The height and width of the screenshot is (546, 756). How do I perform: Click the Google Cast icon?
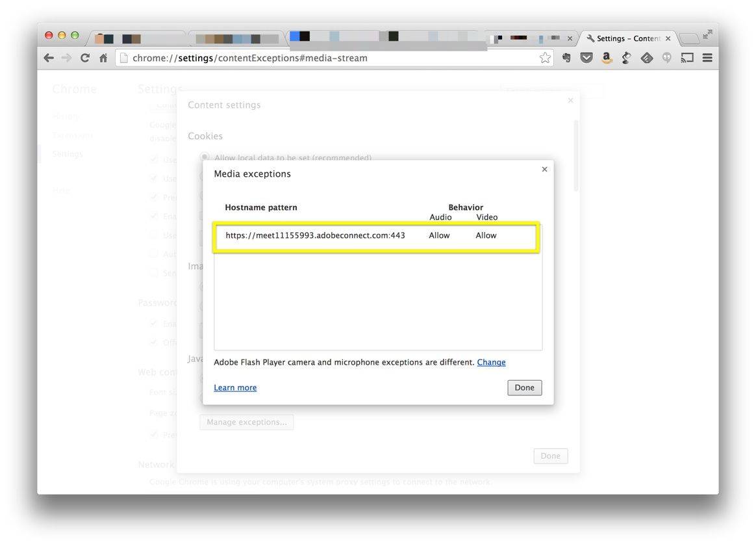click(687, 58)
